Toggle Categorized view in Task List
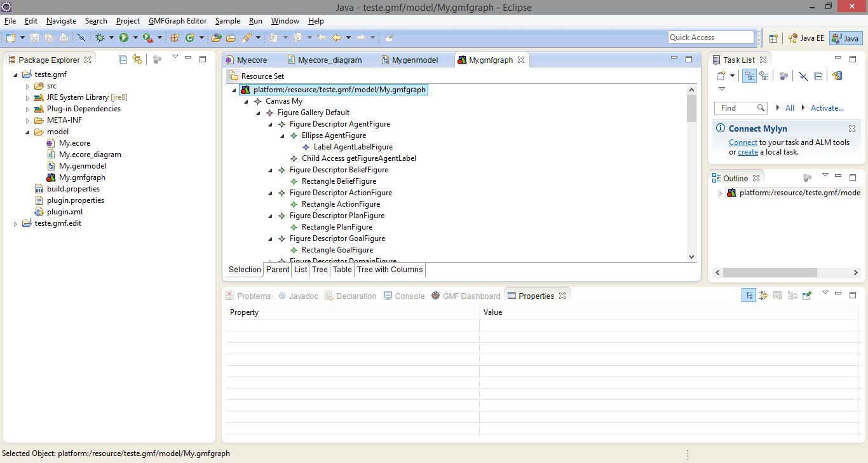868x463 pixels. click(x=750, y=76)
